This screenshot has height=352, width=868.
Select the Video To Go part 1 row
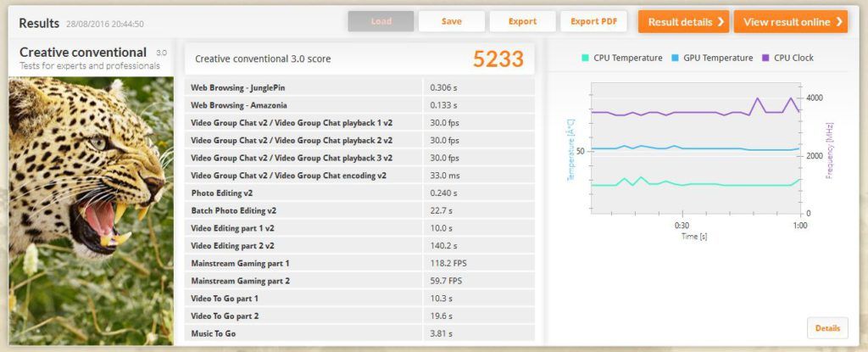point(359,299)
